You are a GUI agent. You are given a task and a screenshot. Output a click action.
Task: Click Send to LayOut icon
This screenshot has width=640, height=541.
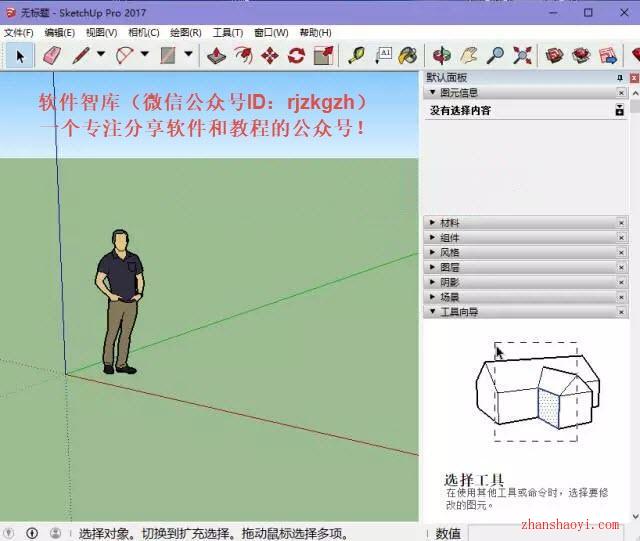click(608, 56)
